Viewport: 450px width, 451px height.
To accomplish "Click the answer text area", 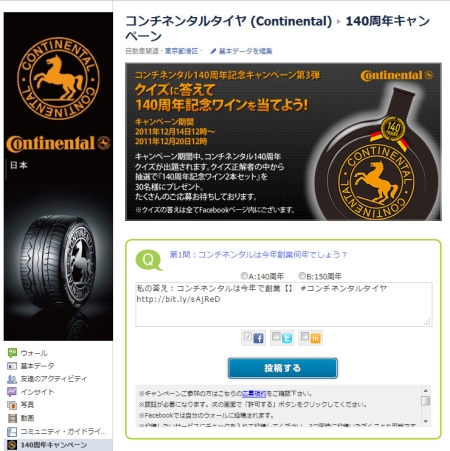I will click(284, 304).
